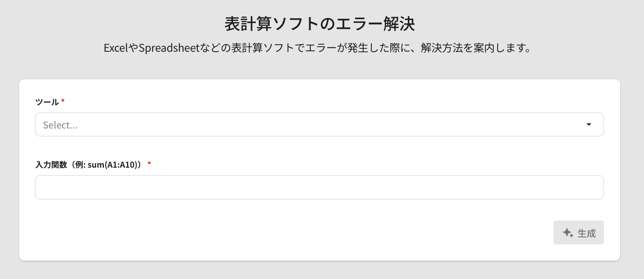The image size is (644, 279).
Task: Click the red asterisk beside 入力関数 label
Action: click(x=149, y=163)
